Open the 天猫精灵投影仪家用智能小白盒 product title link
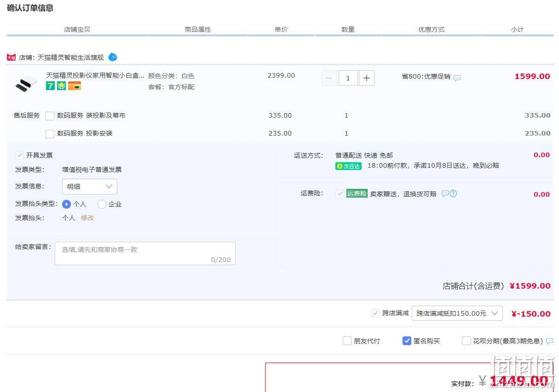The height and width of the screenshot is (392, 559). [x=95, y=75]
